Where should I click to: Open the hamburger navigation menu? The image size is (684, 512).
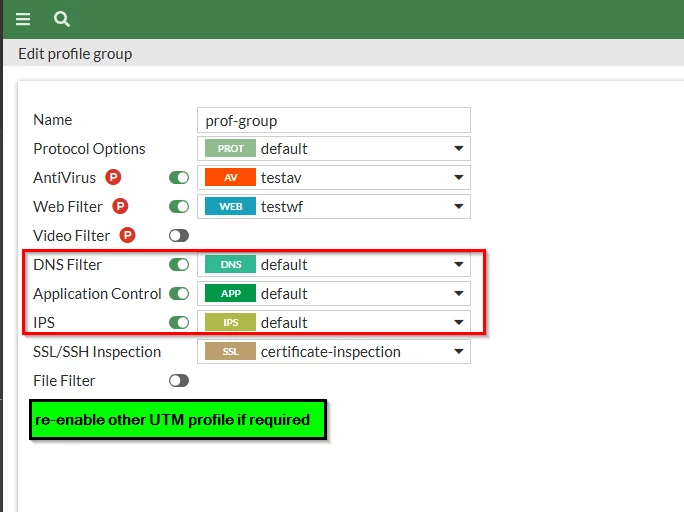[x=23, y=19]
